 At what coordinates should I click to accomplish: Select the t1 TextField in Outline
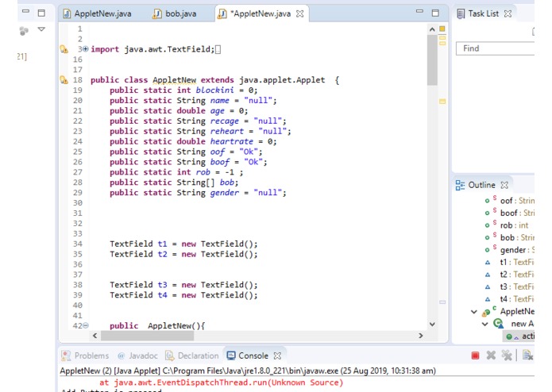point(509,263)
